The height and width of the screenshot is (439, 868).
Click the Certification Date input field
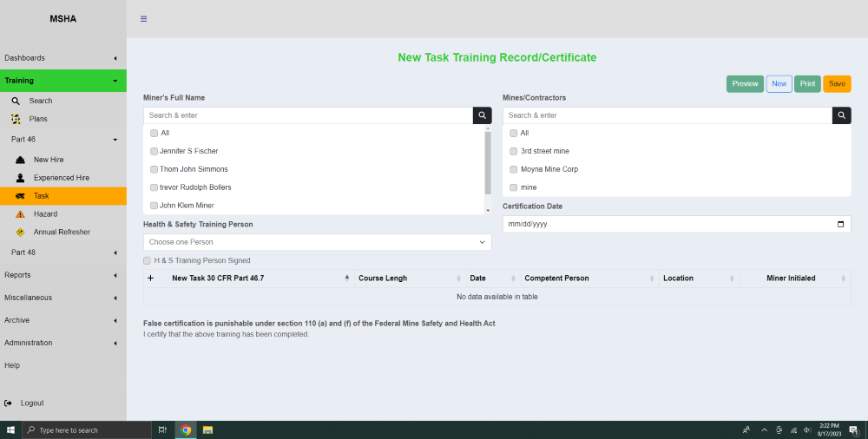click(x=676, y=224)
